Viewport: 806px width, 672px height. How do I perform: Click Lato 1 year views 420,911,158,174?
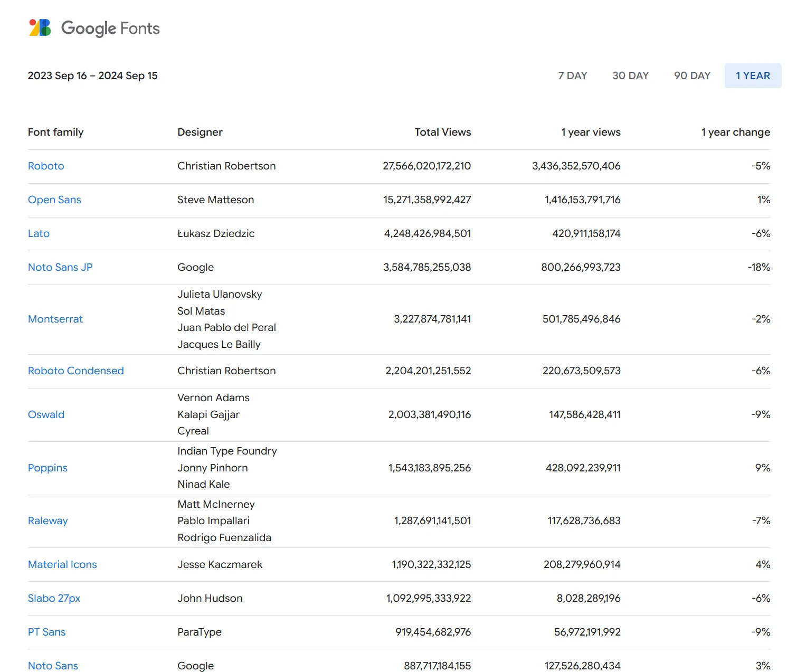(x=586, y=233)
